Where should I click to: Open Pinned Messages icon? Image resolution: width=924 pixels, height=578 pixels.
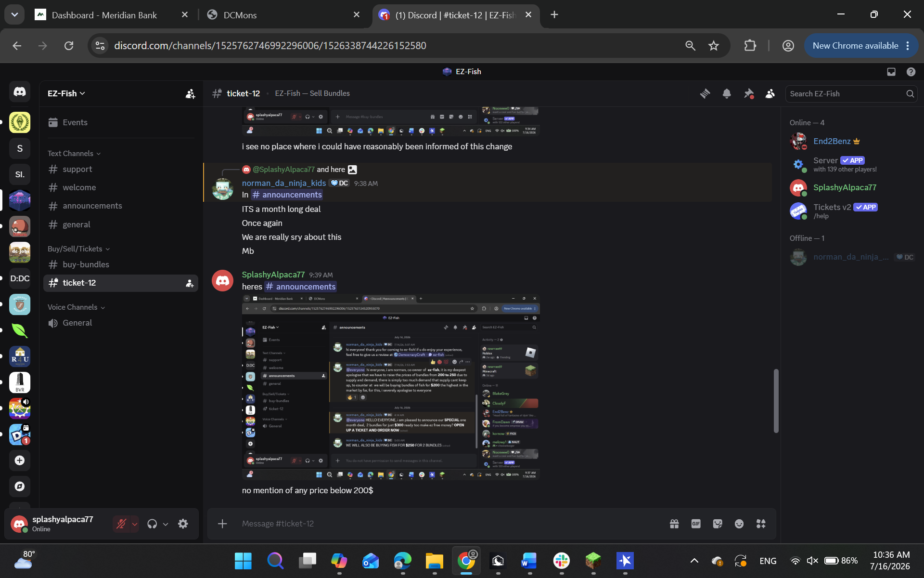pyautogui.click(x=748, y=93)
